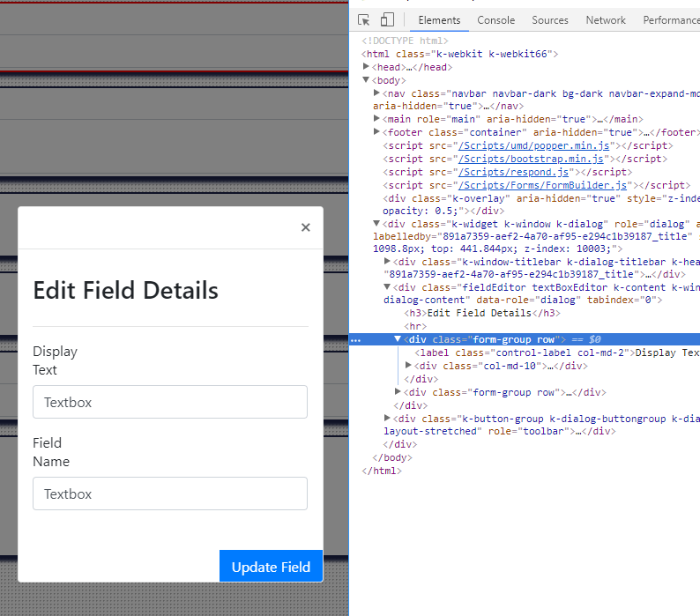Select the closing /html tag line
The width and height of the screenshot is (700, 616).
[381, 471]
